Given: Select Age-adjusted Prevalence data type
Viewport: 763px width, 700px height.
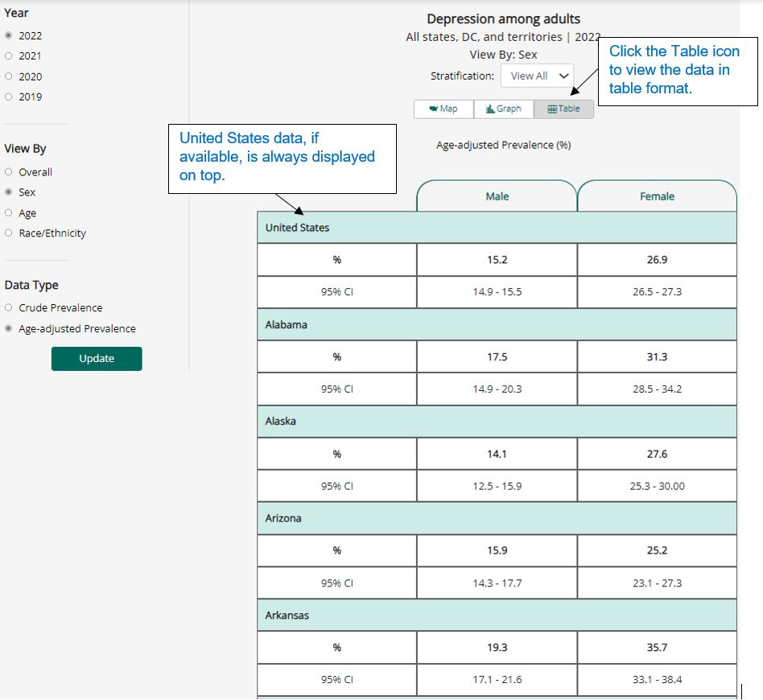Looking at the screenshot, I should click(x=8, y=328).
